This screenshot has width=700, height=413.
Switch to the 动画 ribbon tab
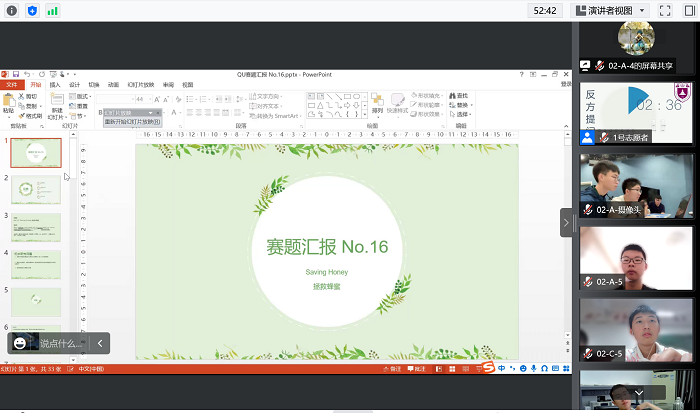coord(113,85)
